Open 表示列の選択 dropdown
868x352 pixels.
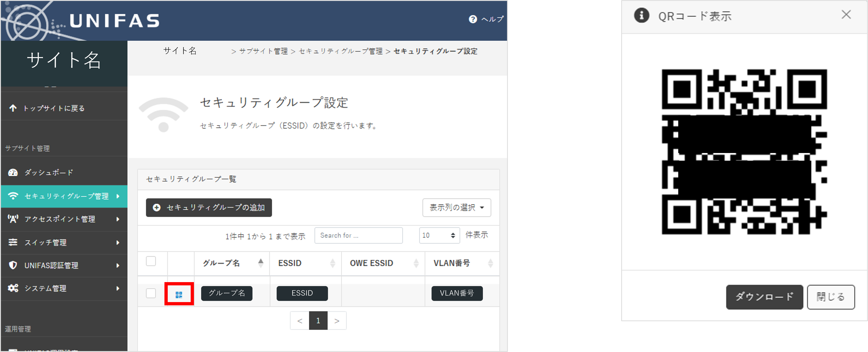(x=457, y=208)
